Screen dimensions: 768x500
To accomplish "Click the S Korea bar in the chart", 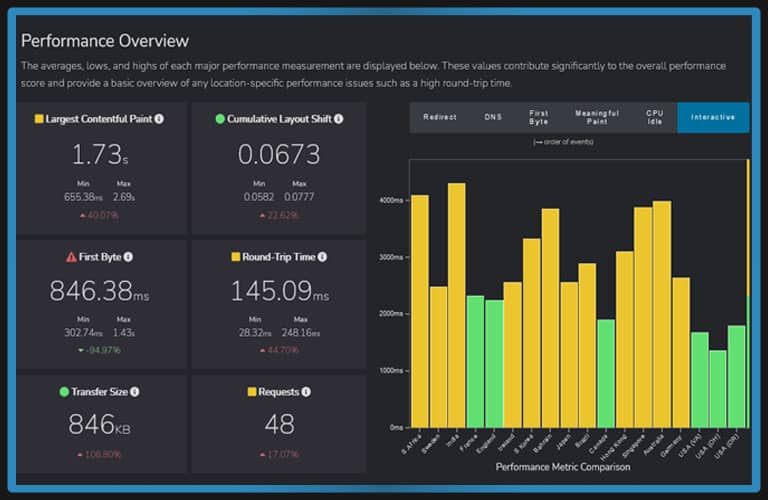I will click(x=532, y=333).
